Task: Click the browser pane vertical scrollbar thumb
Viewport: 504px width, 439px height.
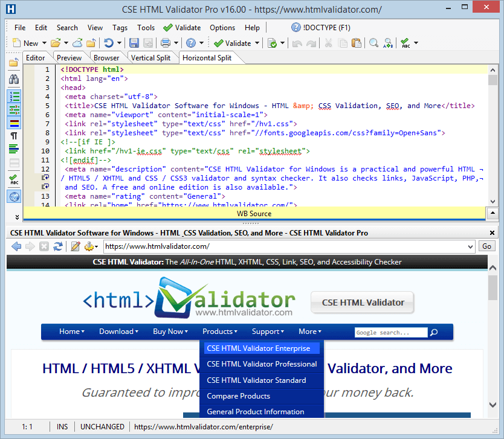Action: tap(493, 288)
